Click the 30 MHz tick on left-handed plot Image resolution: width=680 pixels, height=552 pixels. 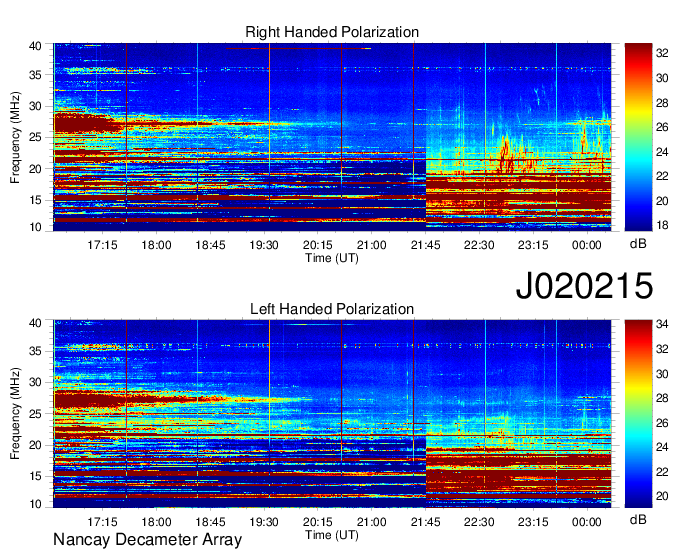tap(35, 382)
